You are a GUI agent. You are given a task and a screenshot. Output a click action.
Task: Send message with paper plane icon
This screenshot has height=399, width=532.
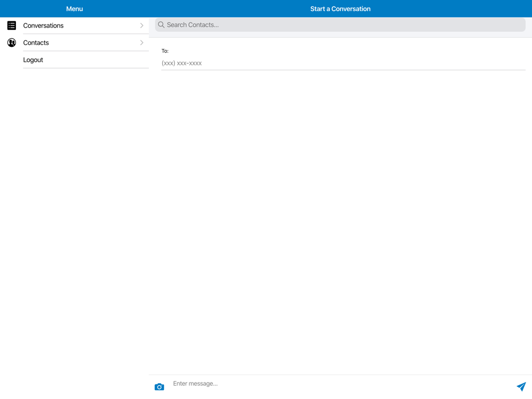point(521,386)
